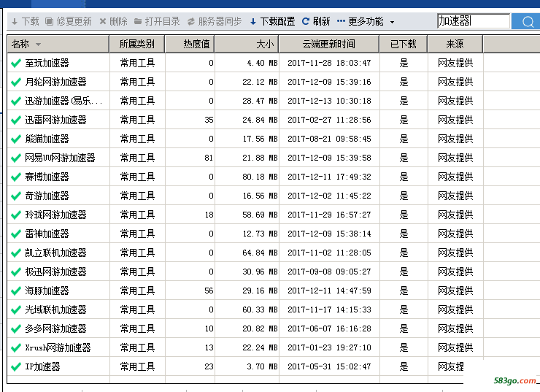Select the 玲珑网游加速器 row name
Viewport: 540px width, 392px height.
click(x=55, y=215)
